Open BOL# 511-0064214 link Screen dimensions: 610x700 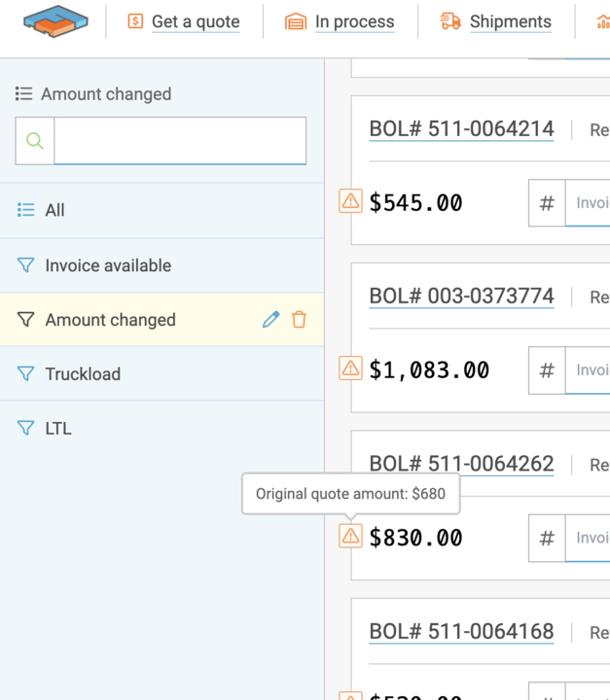[x=461, y=129]
